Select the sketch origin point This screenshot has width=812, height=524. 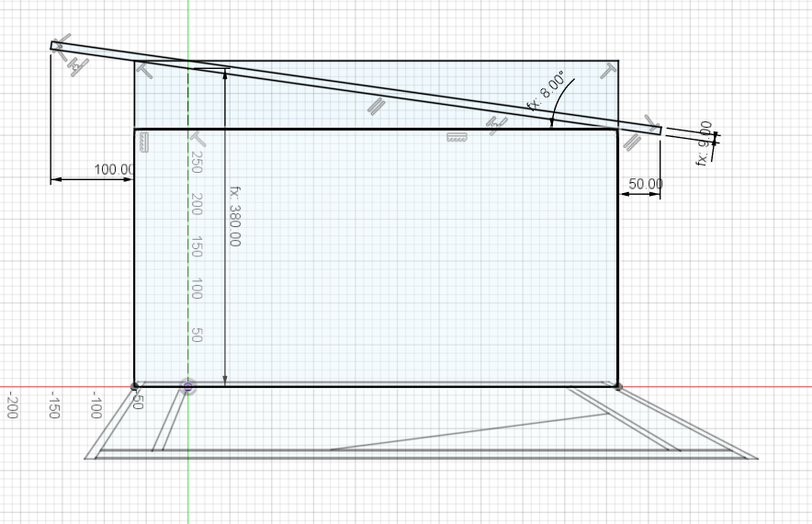pos(188,387)
